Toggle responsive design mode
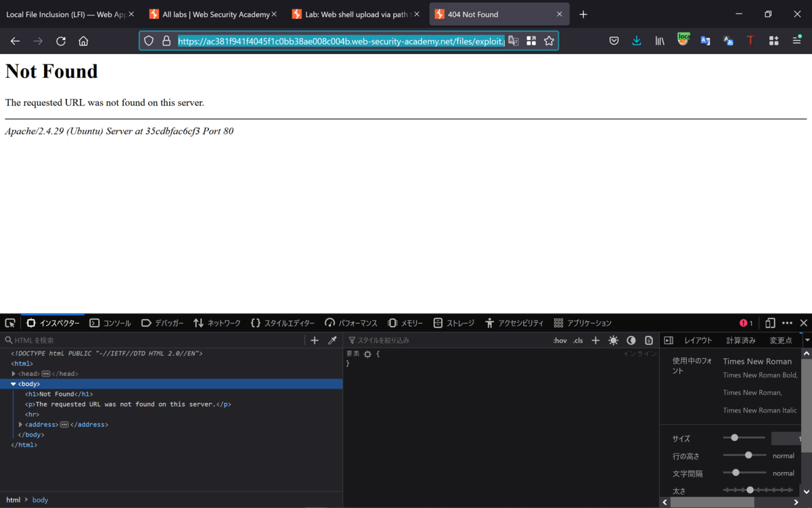 770,323
